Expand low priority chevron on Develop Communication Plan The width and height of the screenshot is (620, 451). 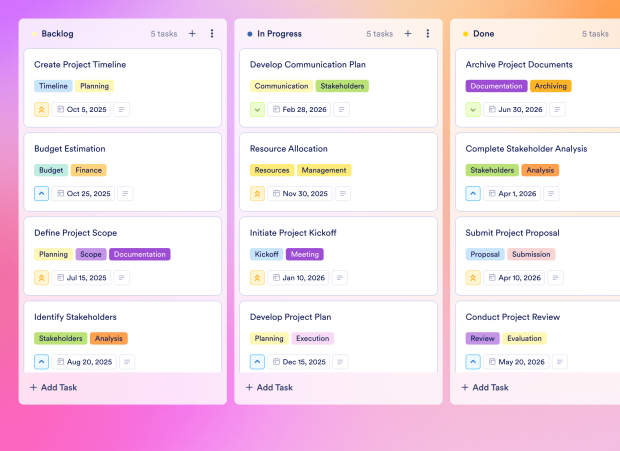(257, 110)
